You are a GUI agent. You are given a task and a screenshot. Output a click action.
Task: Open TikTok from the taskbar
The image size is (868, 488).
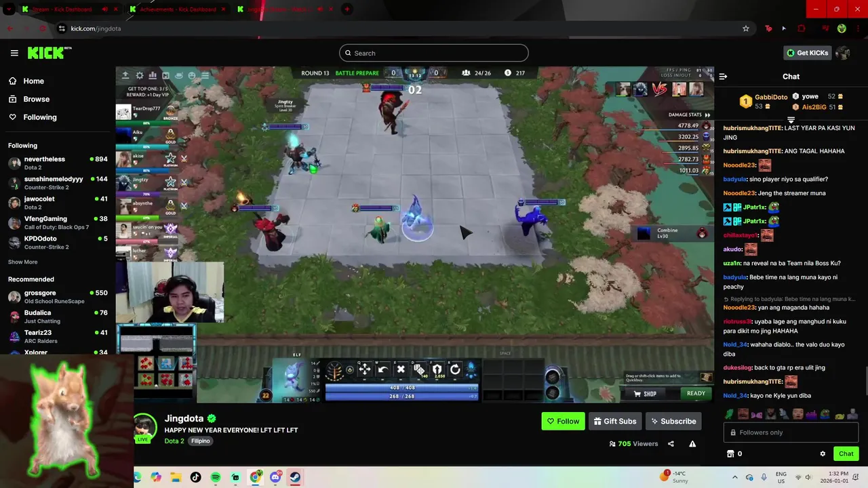click(196, 477)
